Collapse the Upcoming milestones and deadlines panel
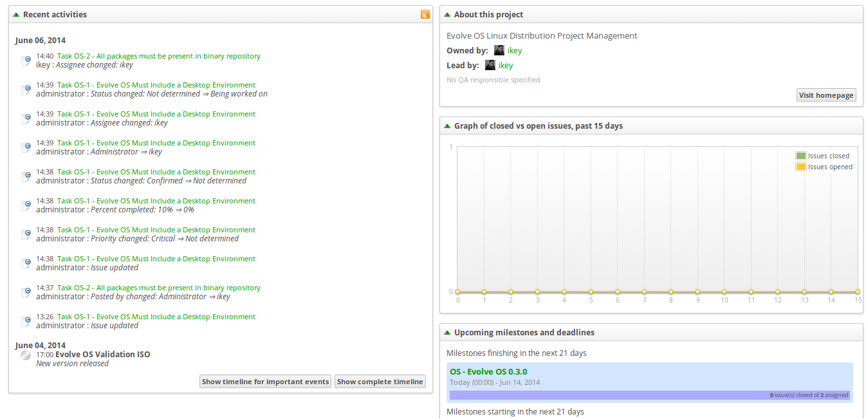Image resolution: width=868 pixels, height=419 pixels. click(447, 333)
